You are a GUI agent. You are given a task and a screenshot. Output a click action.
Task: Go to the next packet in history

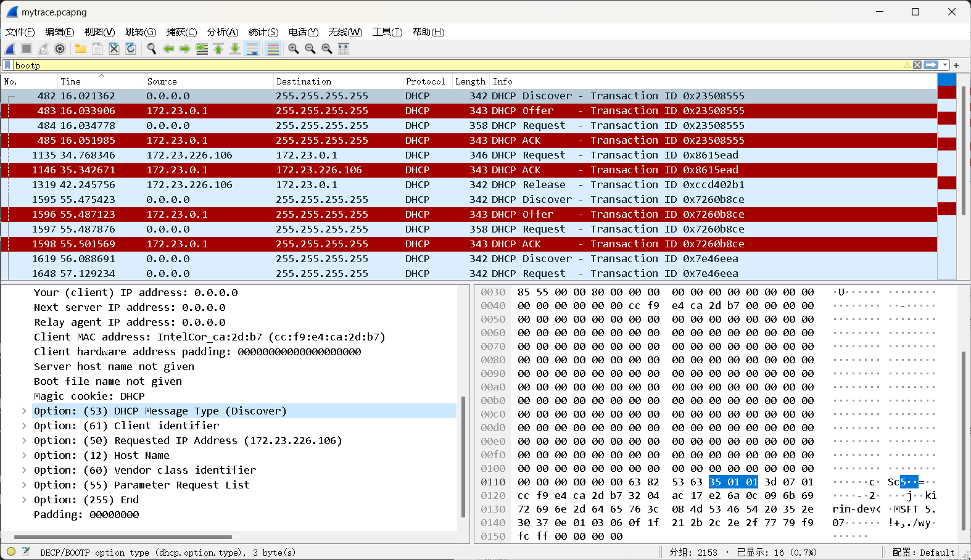click(184, 49)
